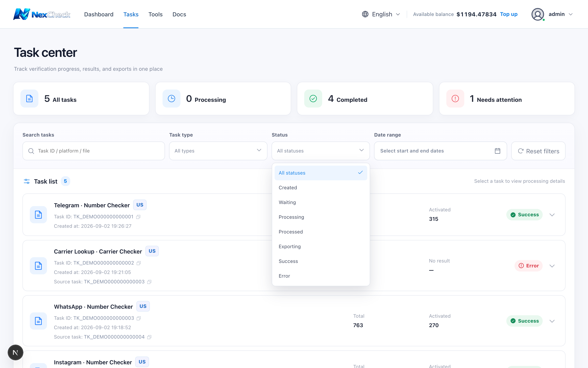
Task: Select the 5 All tasks card
Action: (81, 99)
